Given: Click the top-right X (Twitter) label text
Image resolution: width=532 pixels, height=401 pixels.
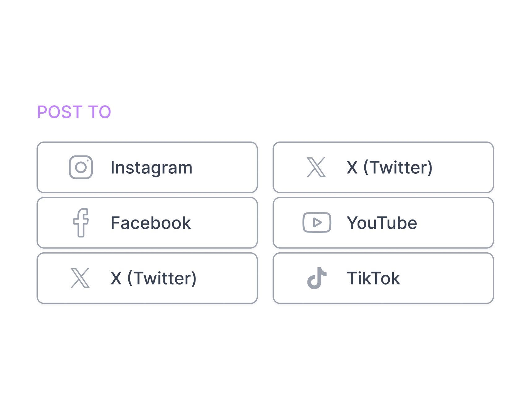Looking at the screenshot, I should (x=389, y=167).
